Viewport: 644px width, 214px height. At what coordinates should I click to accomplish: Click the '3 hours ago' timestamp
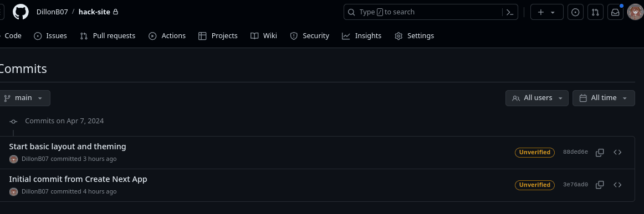tap(100, 159)
